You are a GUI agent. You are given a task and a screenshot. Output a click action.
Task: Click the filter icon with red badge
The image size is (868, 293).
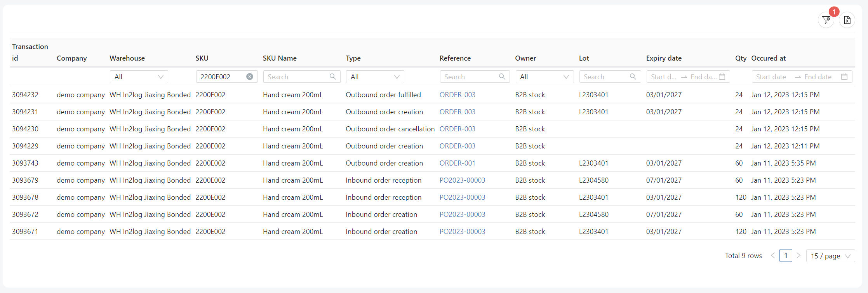click(x=826, y=20)
